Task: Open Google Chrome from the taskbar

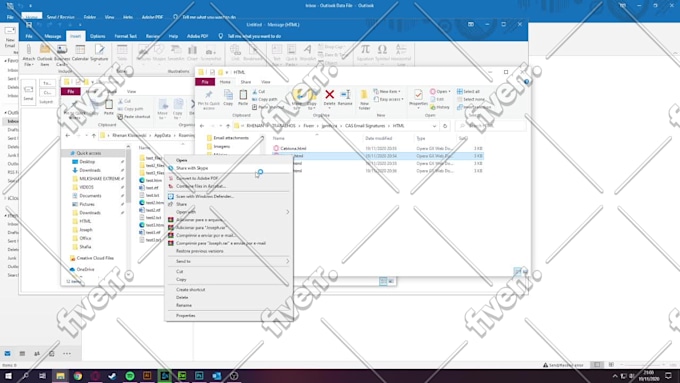Action: (x=78, y=376)
